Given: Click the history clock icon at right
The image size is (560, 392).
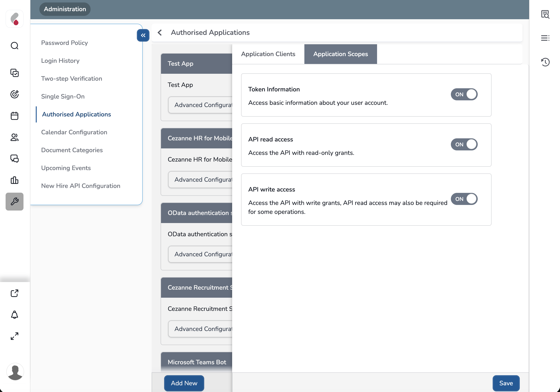Looking at the screenshot, I should click(545, 62).
